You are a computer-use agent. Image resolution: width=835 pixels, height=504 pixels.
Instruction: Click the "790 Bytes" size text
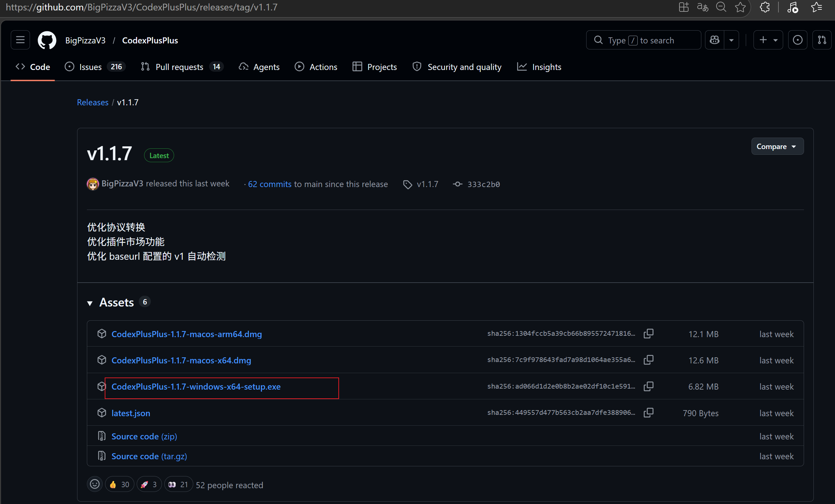pyautogui.click(x=700, y=413)
